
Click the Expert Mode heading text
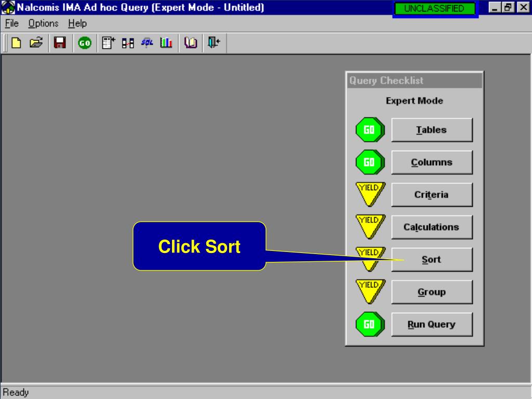[x=414, y=101]
